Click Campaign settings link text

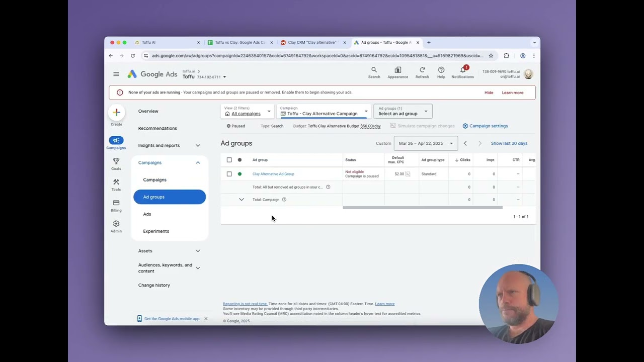489,126
